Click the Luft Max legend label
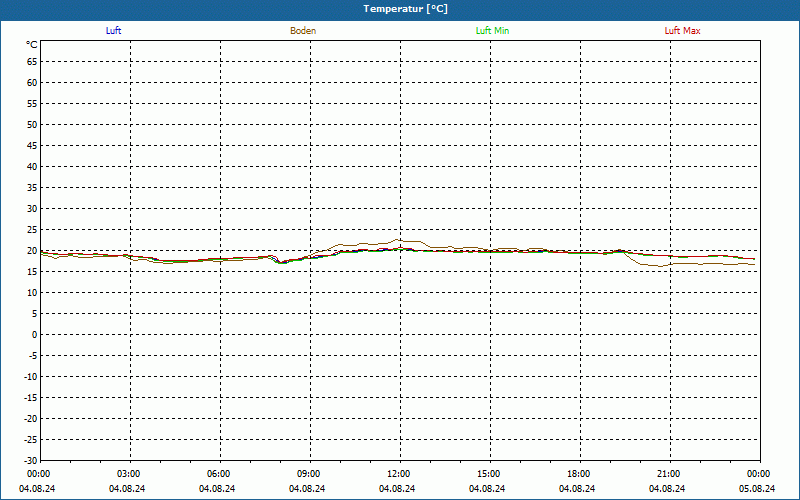Screen dimensions: 800x500 click(x=682, y=31)
